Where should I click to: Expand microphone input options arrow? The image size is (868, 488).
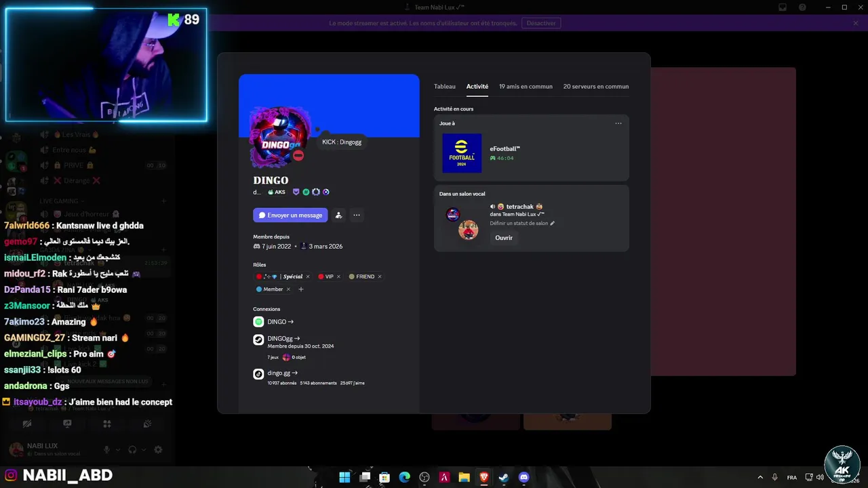118,449
